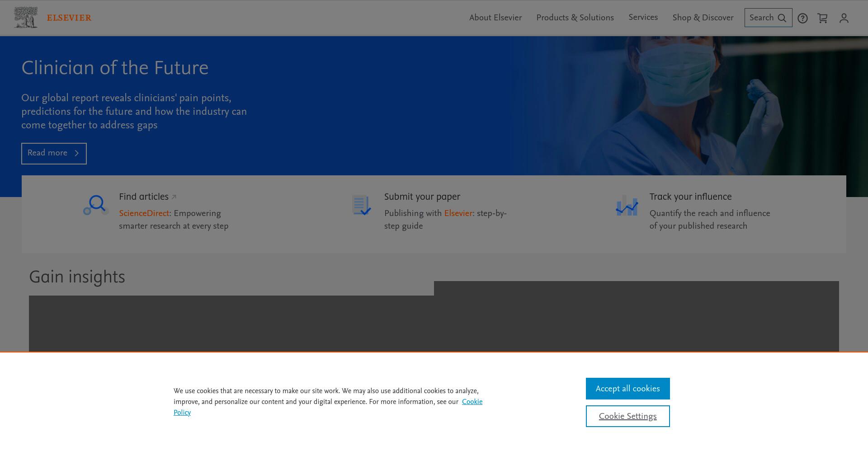This screenshot has width=868, height=451.
Task: Click the Search field in header
Action: click(768, 18)
